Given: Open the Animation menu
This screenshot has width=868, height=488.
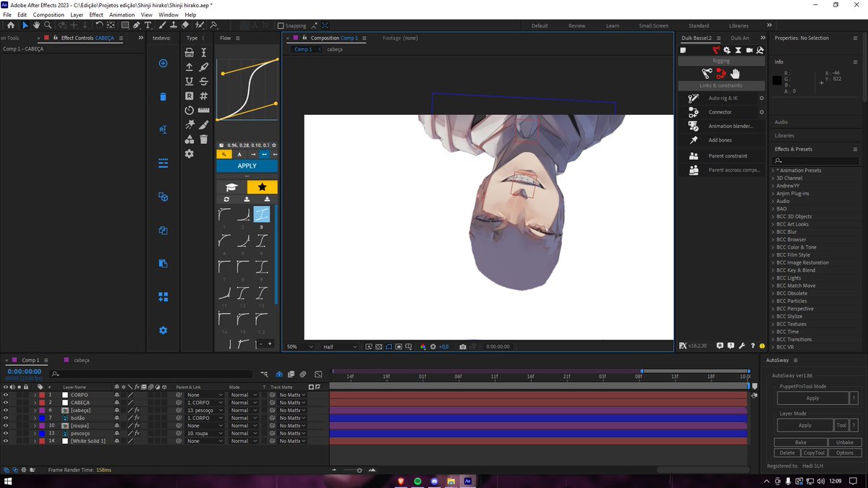Looking at the screenshot, I should (122, 14).
